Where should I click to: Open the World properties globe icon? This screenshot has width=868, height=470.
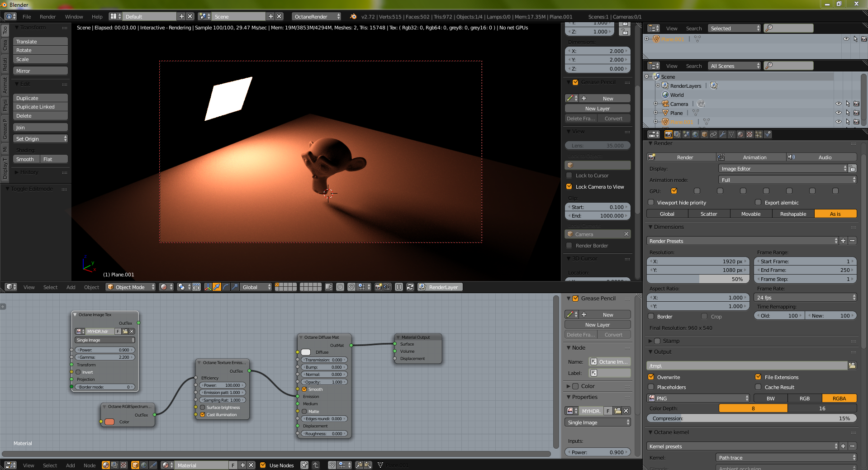click(x=695, y=134)
